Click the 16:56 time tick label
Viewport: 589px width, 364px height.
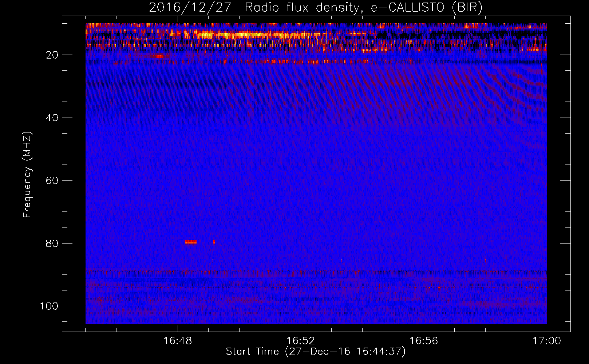[424, 341]
